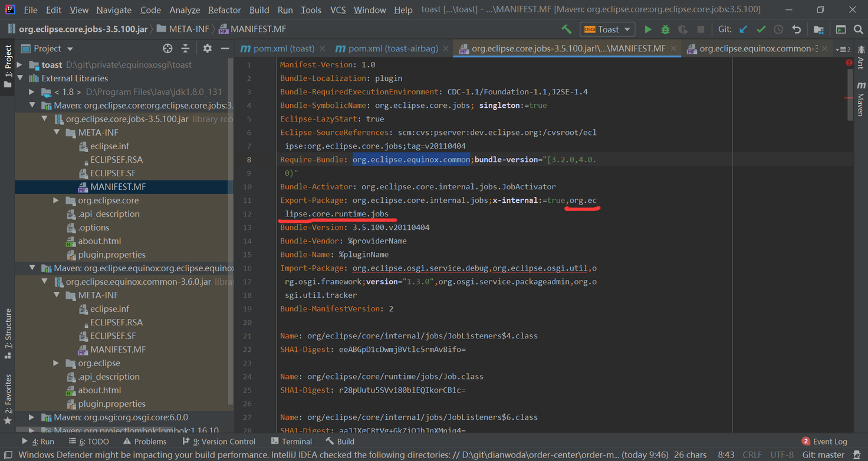Viewport: 868px width, 461px height.
Task: Open the Navigate menu
Action: tap(113, 9)
